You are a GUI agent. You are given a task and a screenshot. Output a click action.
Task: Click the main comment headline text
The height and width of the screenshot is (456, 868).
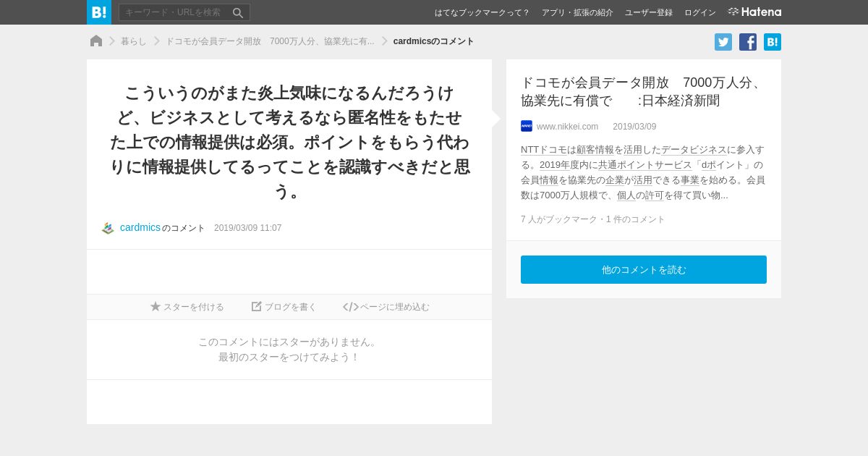tap(289, 142)
